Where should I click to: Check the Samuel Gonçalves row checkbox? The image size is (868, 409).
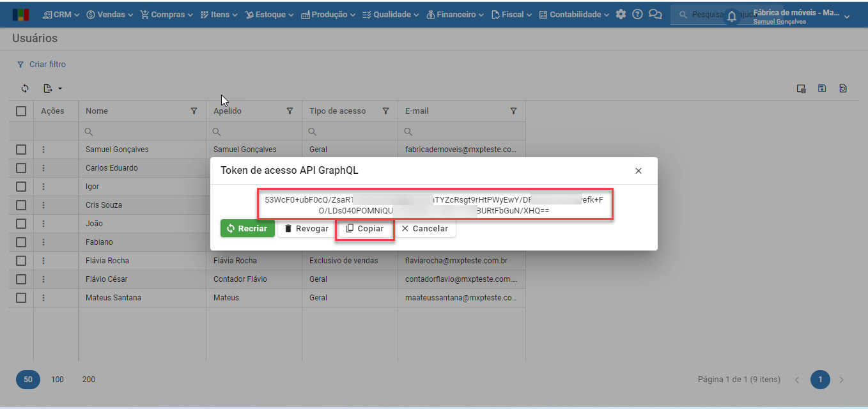coord(21,150)
